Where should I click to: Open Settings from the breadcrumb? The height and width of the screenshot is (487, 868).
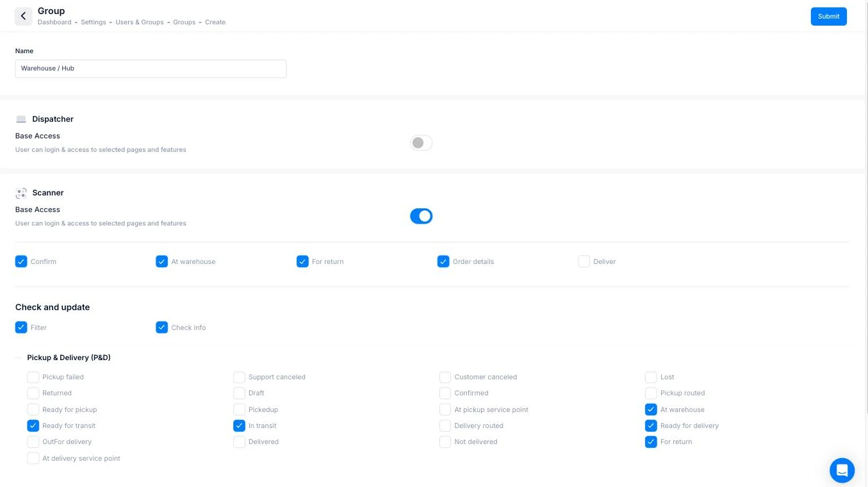pyautogui.click(x=94, y=22)
